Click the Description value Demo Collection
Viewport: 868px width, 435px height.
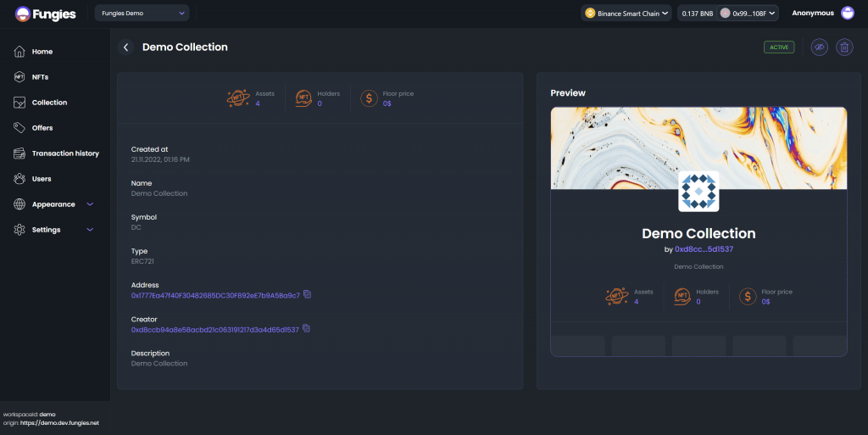point(159,364)
